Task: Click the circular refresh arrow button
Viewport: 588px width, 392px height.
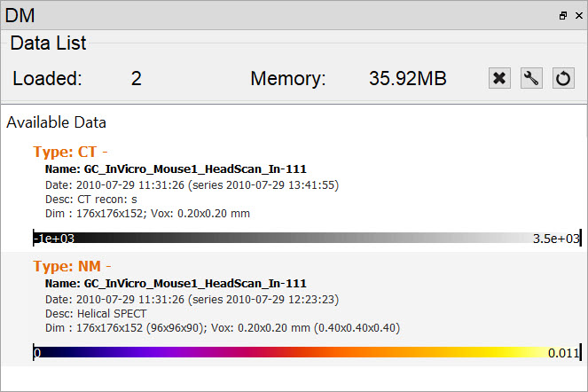Action: pos(563,78)
